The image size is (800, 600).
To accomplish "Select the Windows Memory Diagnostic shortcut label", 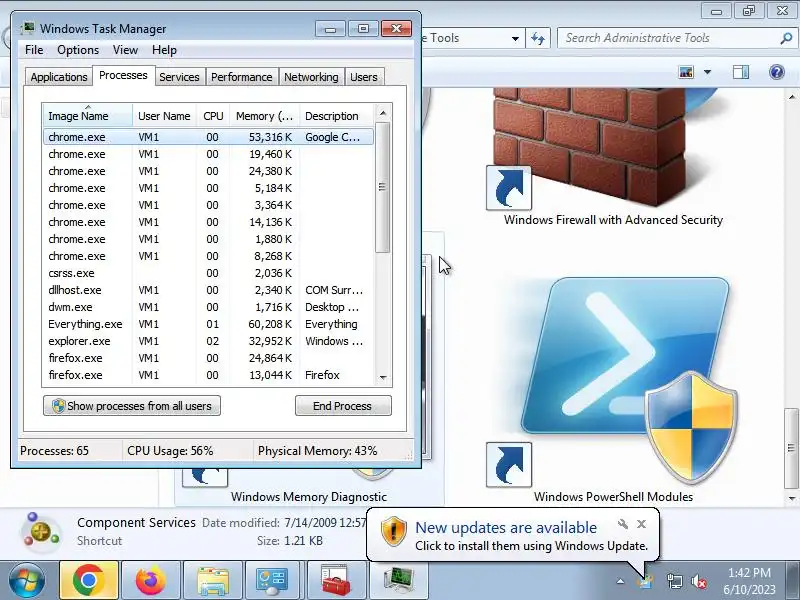I will [309, 496].
